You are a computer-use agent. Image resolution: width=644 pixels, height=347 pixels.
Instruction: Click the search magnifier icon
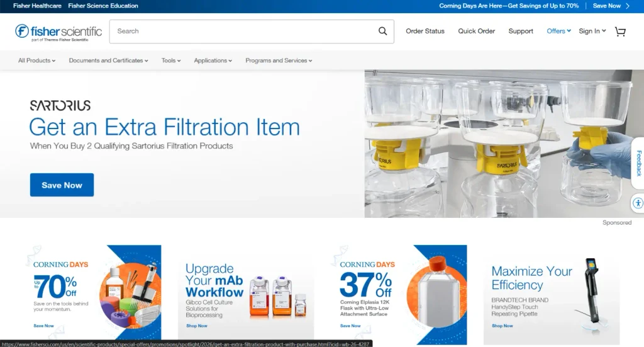[x=382, y=31]
